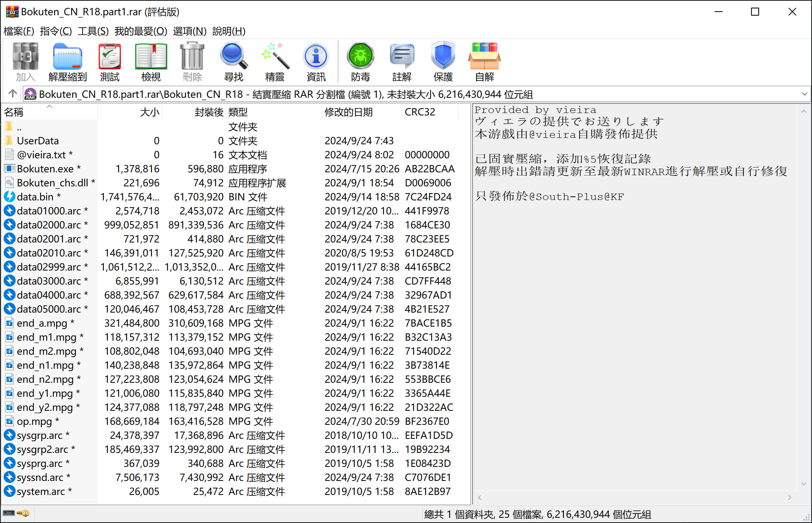The image size is (812, 523).
Task: Select Bokuten.exe in the file list
Action: pos(45,169)
